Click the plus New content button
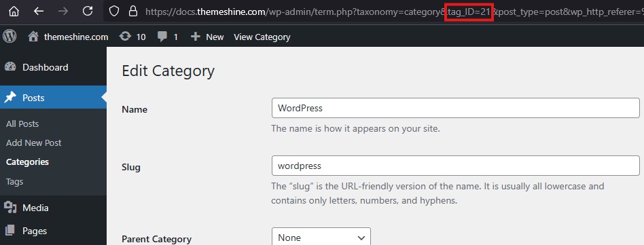This screenshot has height=245, width=644. pos(207,37)
